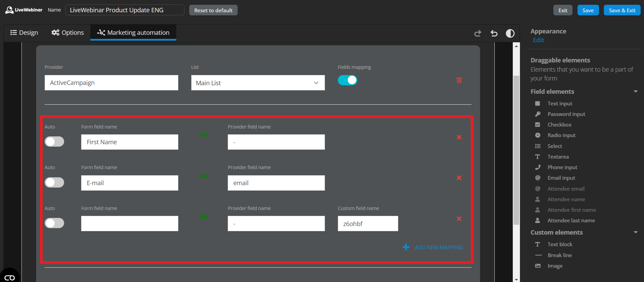This screenshot has height=282, width=644.
Task: Enable Auto toggle for E-mail row
Action: click(55, 182)
